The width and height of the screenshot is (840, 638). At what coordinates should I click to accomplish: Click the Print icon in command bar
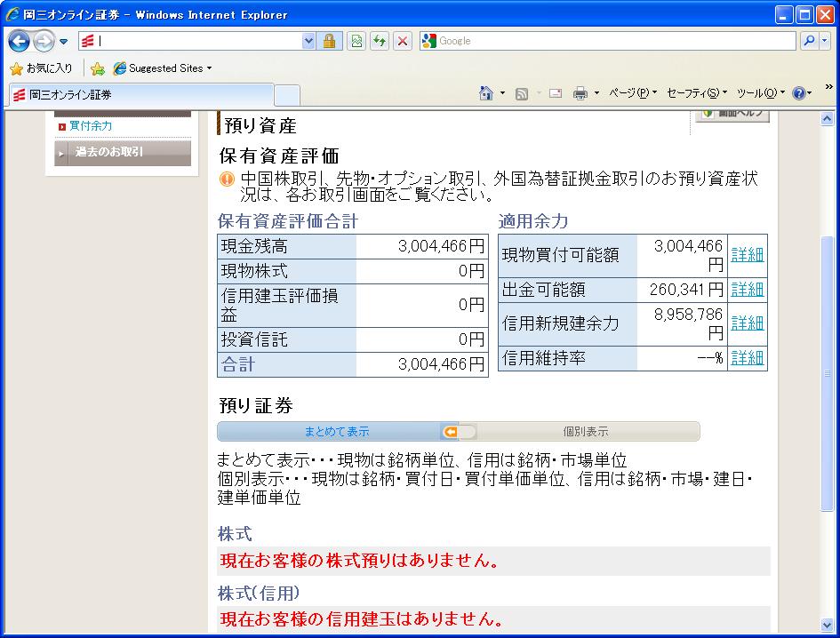[x=580, y=93]
